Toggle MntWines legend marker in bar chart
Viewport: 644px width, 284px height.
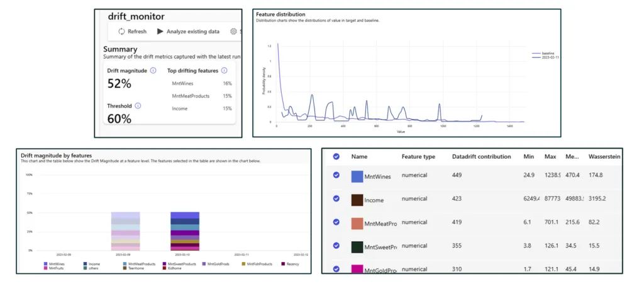45,264
